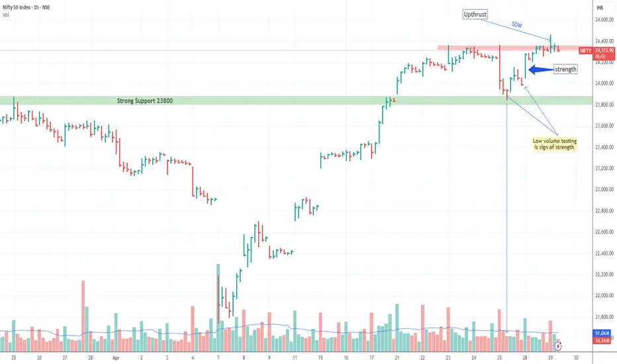This screenshot has height=364, width=617.
Task: Click the blue 51.04M volume label
Action: 602,334
